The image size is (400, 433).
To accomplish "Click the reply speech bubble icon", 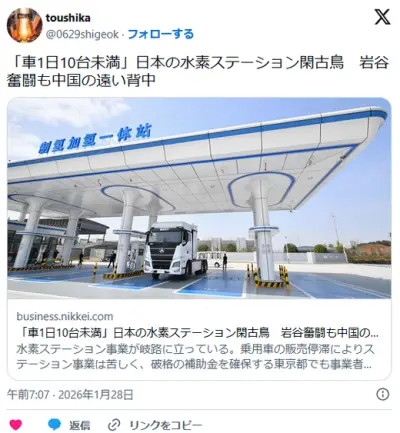I will pyautogui.click(x=55, y=424).
